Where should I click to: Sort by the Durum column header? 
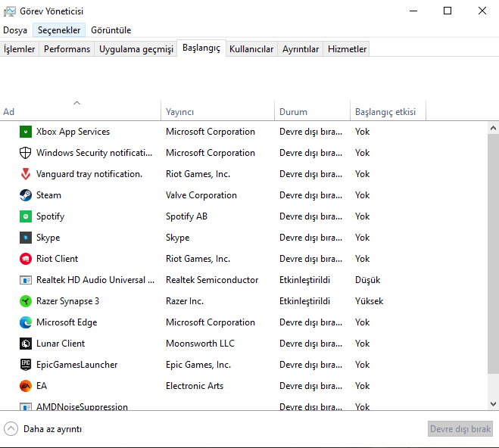pyautogui.click(x=293, y=112)
